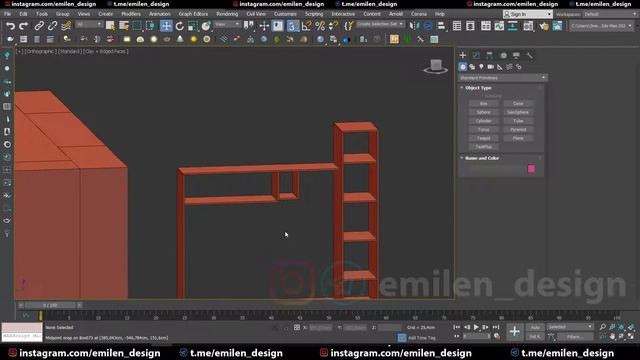This screenshot has width=640, height=360.
Task: Open the Sign In dropdown
Action: tap(528, 14)
